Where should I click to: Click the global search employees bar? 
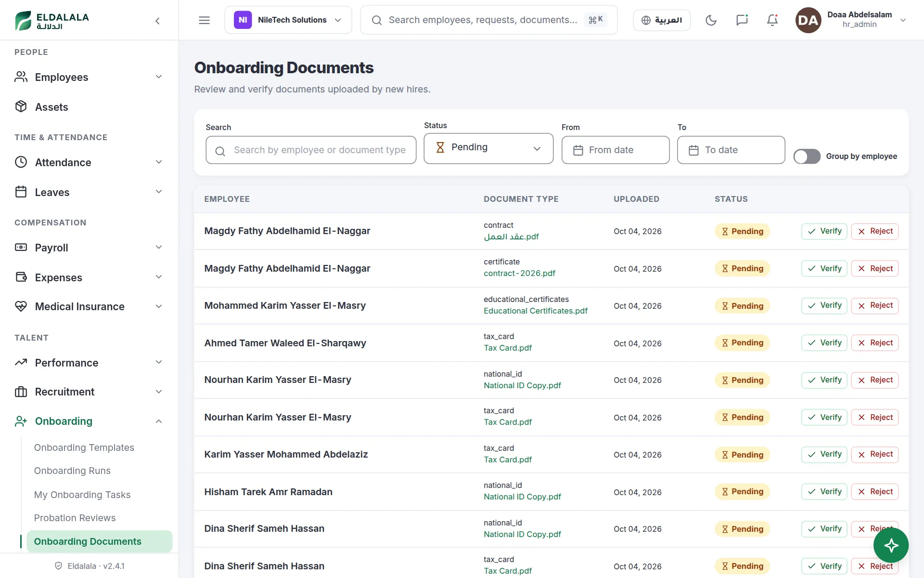[x=489, y=20]
